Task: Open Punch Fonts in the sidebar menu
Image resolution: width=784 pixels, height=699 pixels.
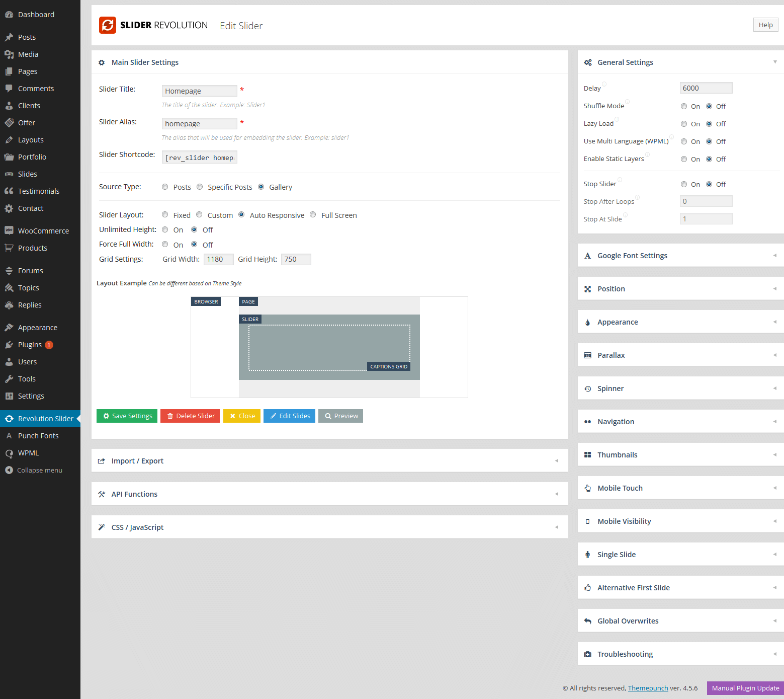Action: 38,436
